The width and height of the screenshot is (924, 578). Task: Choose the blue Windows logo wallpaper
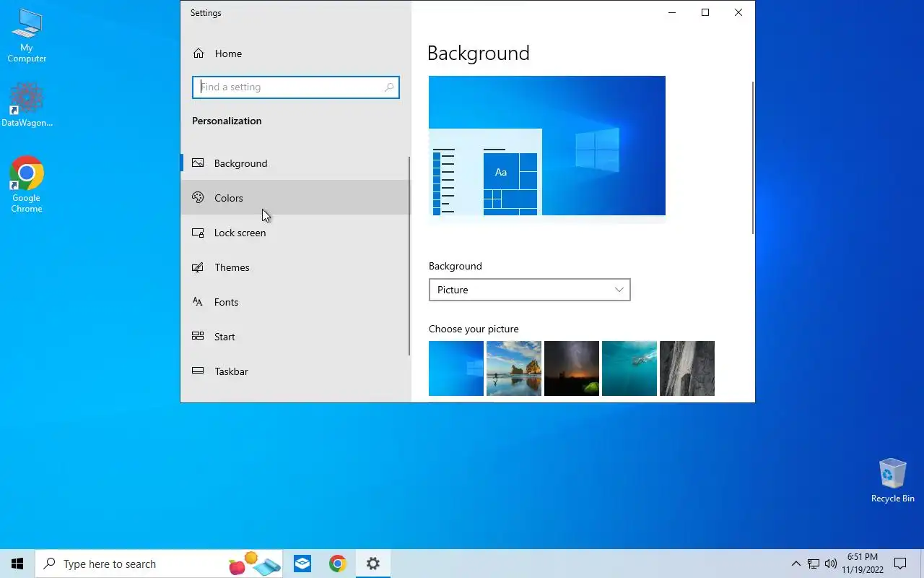[x=456, y=368]
